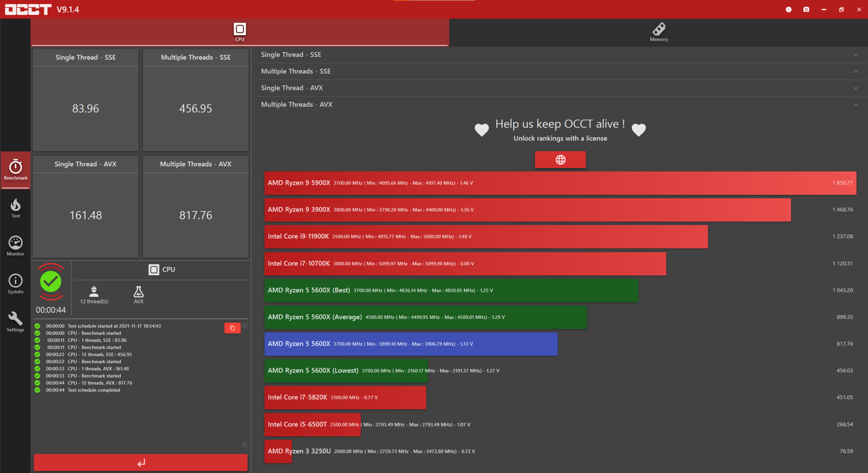The image size is (868, 473).
Task: Click the 1 237.08 score value
Action: click(x=843, y=236)
